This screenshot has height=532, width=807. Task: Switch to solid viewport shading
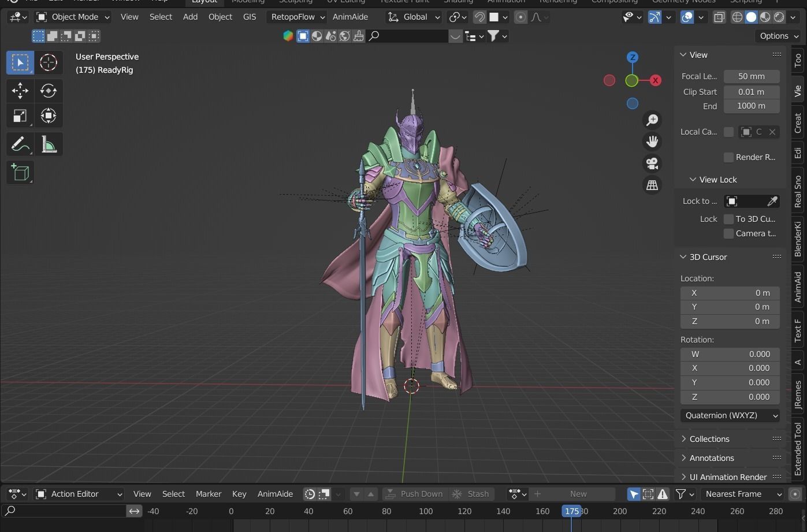751,17
